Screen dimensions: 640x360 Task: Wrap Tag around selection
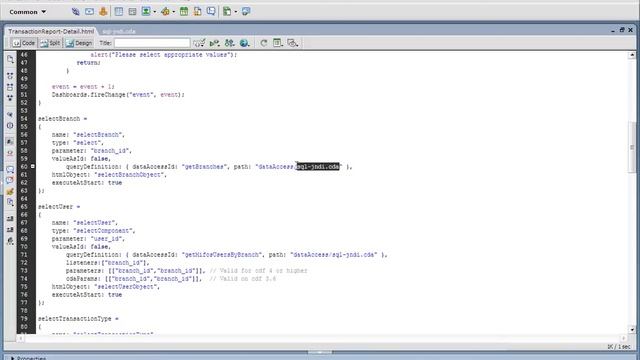[10, 191]
